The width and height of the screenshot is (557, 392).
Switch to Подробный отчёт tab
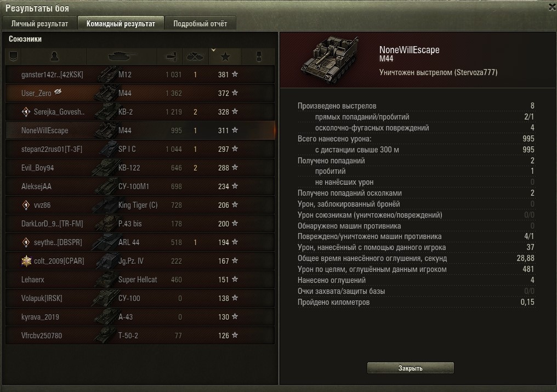coord(200,24)
